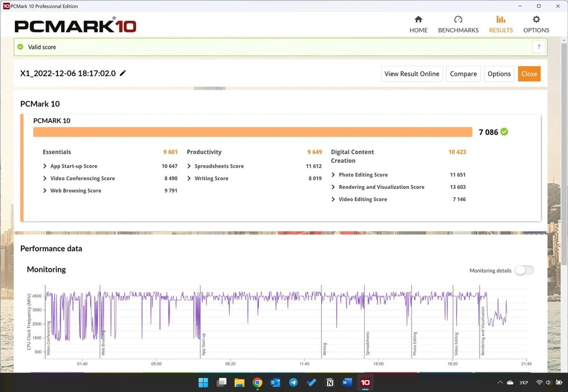Viewport: 568px width, 392px height.
Task: Click the PCMark 10 logo
Action: [75, 25]
